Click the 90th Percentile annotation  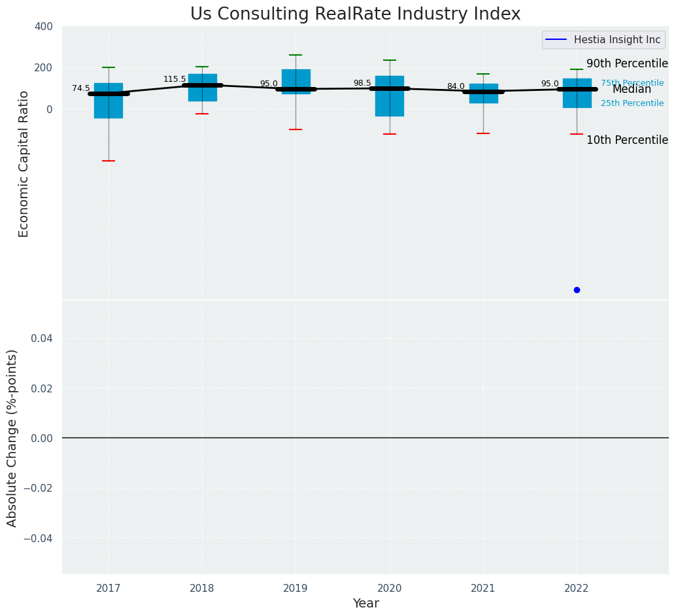click(x=626, y=63)
